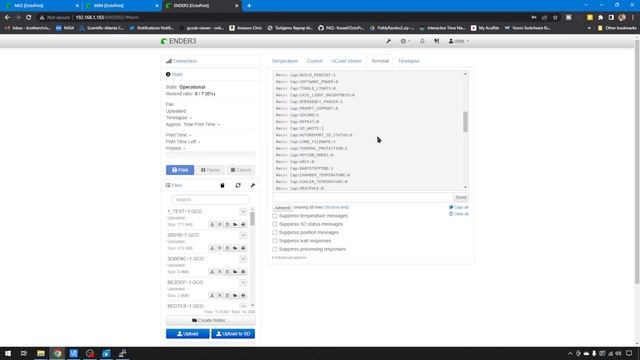The image size is (640, 360).
Task: Delete the 3DBENC~1.GCO file
Action: (227, 272)
